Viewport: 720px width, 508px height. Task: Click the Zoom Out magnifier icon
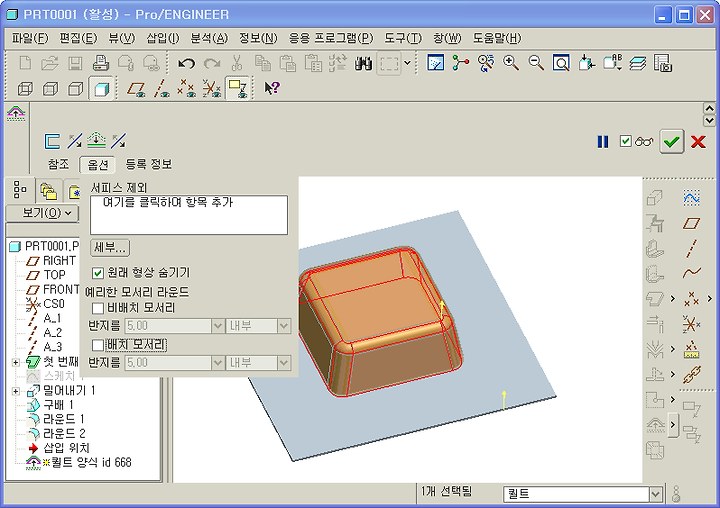pyautogui.click(x=536, y=63)
